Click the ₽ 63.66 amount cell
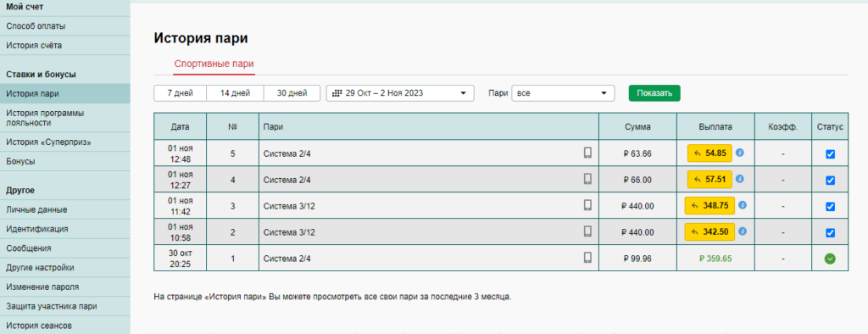This screenshot has width=868, height=334. click(x=637, y=153)
